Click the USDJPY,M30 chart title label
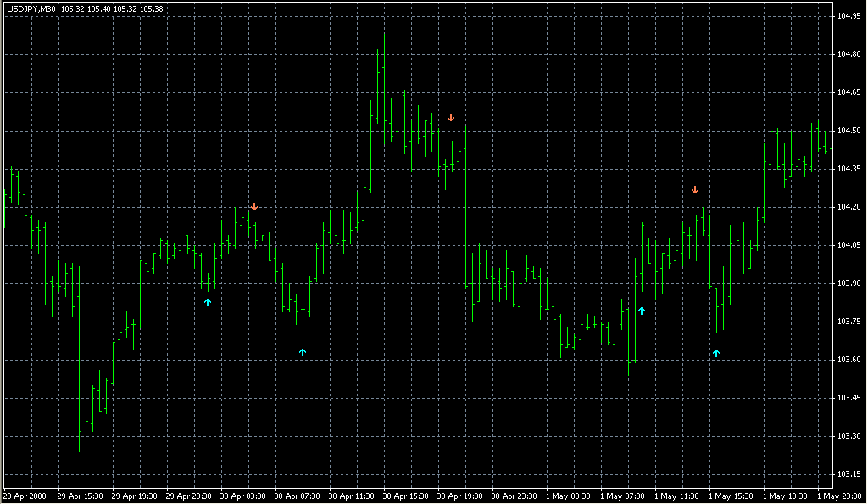 pyautogui.click(x=31, y=8)
